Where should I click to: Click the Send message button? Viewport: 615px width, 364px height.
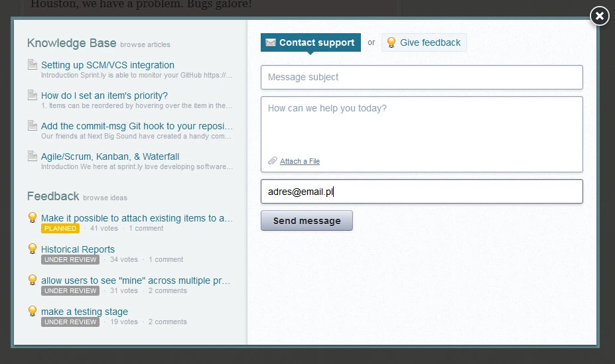tap(307, 221)
